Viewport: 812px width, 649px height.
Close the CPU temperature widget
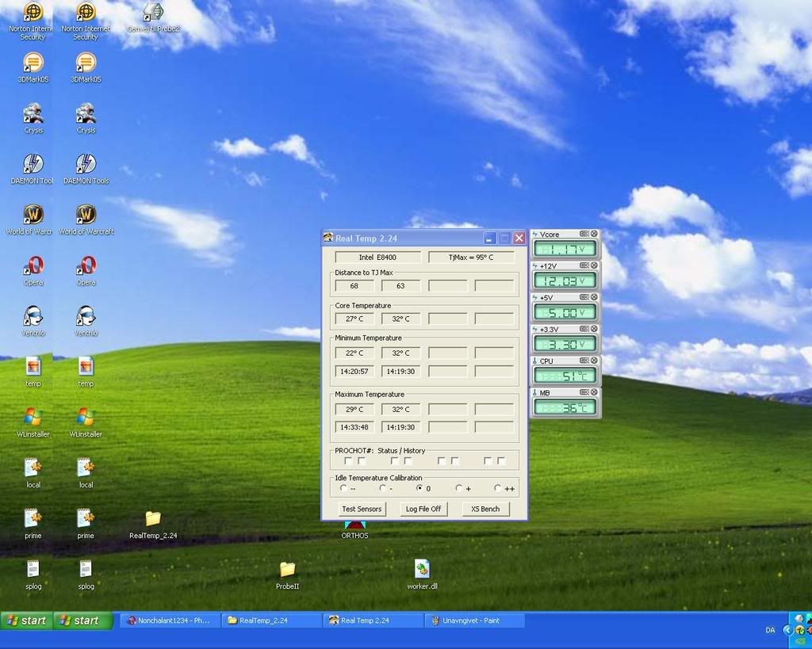594,361
